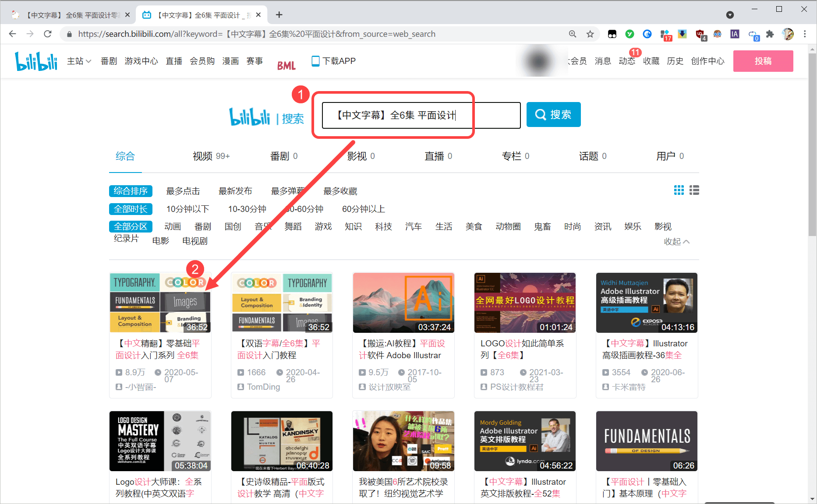
Task: Open a new browser tab
Action: tap(279, 15)
